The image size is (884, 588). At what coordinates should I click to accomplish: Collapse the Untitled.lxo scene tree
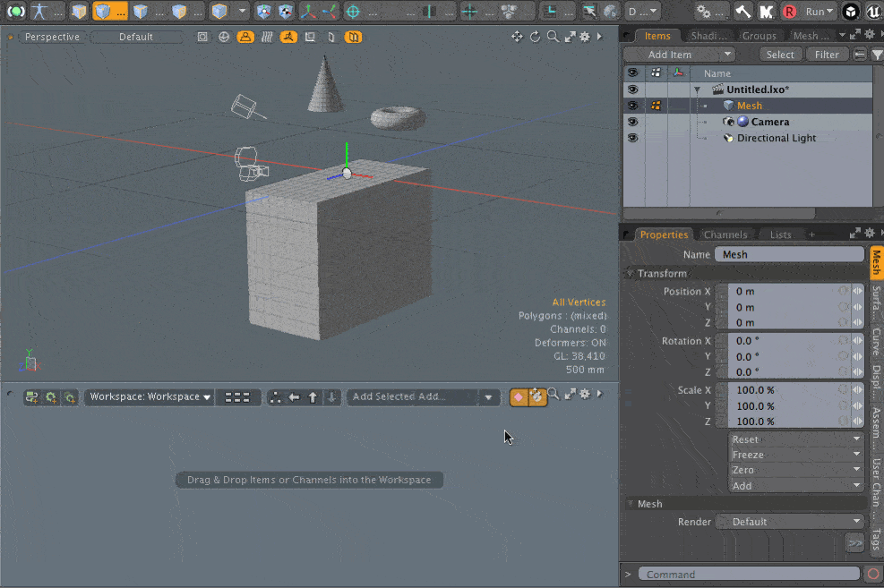[697, 89]
